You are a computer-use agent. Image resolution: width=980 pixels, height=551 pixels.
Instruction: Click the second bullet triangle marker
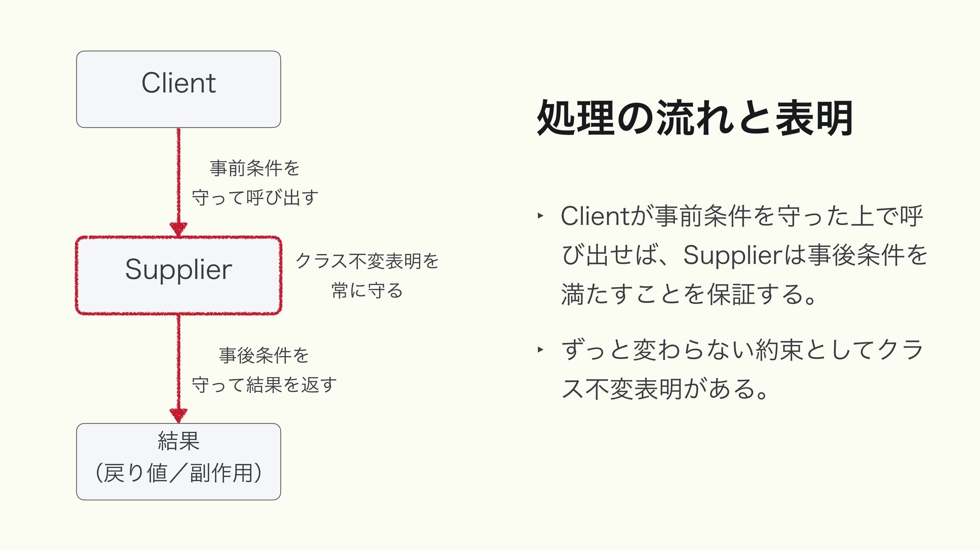[540, 350]
